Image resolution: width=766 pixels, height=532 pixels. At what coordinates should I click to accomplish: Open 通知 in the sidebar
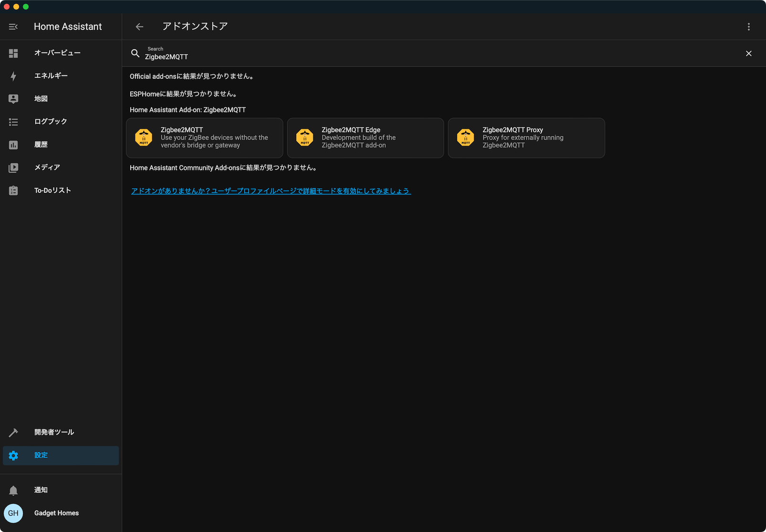pyautogui.click(x=61, y=490)
